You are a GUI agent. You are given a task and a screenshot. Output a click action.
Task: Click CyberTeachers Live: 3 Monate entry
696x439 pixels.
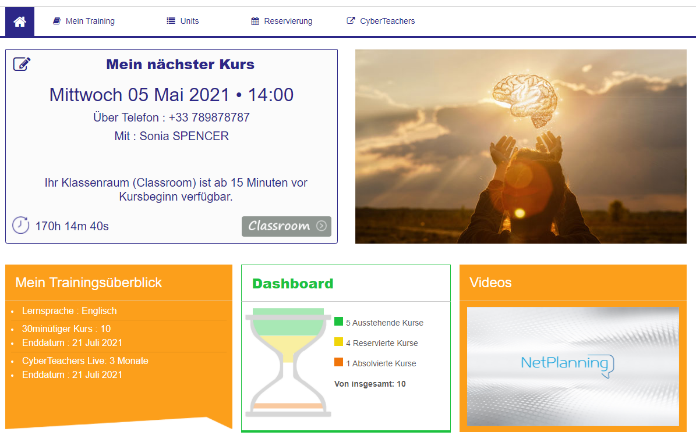(85, 361)
